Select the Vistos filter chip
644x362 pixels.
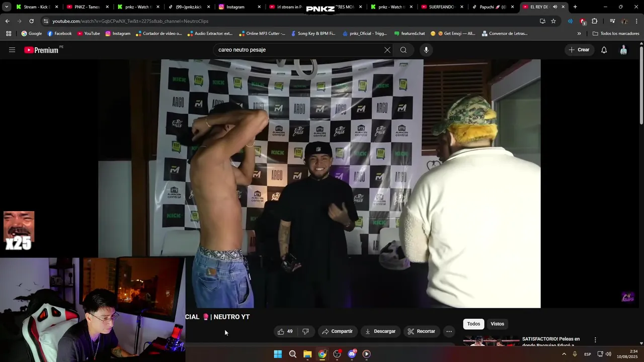tap(497, 324)
